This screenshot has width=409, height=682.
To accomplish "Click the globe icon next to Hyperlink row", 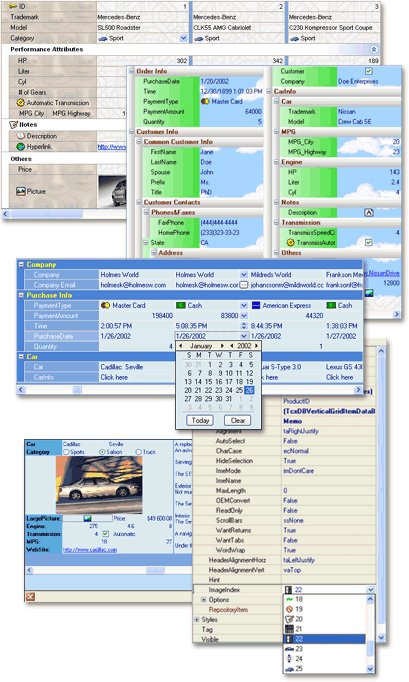I will point(20,147).
